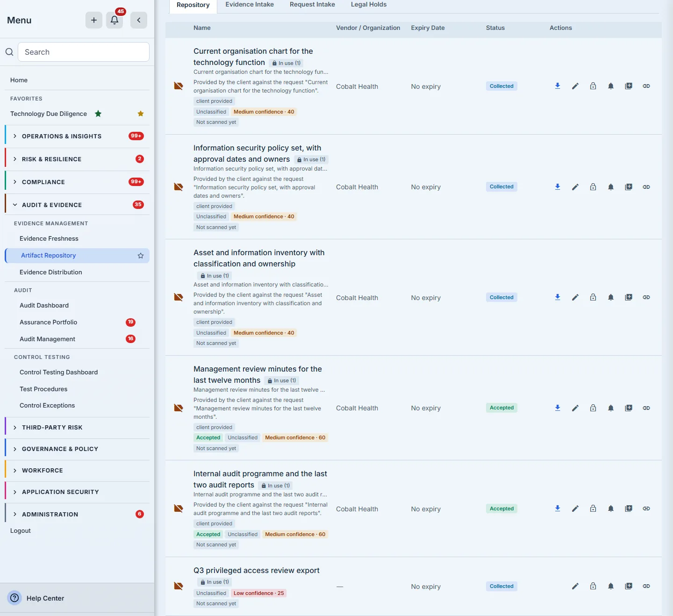Expand Risk & Resilience section
The image size is (673, 616).
(x=77, y=159)
